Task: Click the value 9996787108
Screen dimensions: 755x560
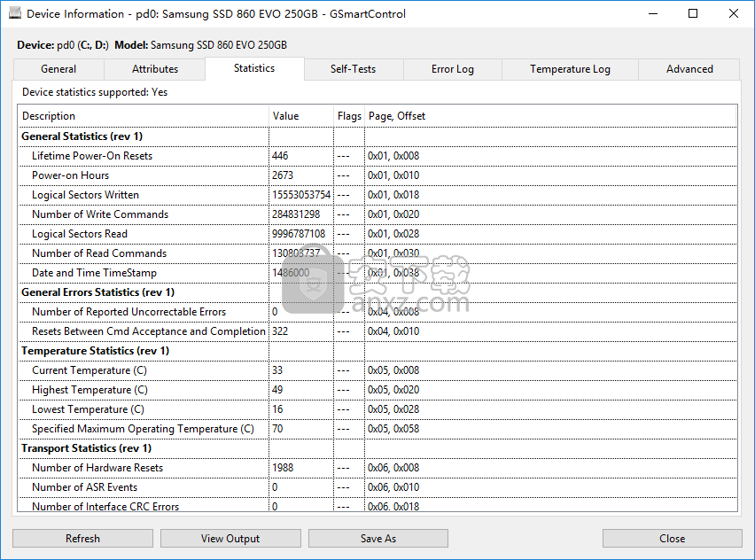Action: [x=299, y=234]
